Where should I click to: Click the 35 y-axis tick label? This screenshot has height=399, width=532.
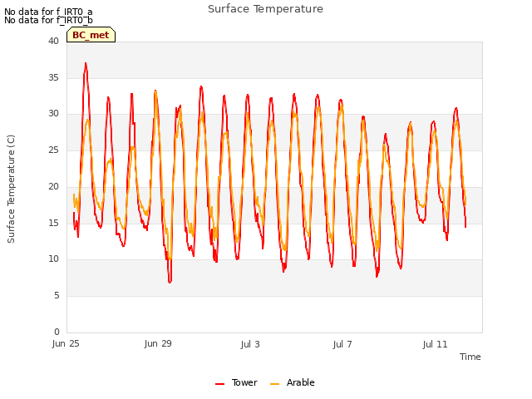click(53, 77)
